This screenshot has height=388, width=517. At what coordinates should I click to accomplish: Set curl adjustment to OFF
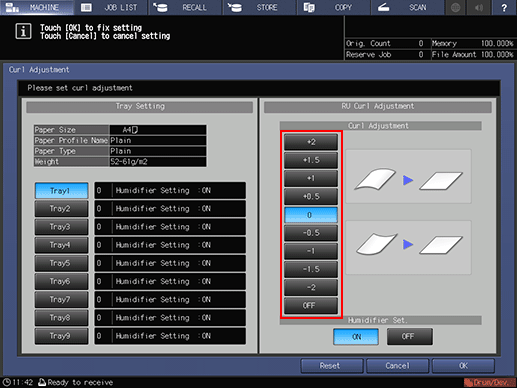point(311,305)
